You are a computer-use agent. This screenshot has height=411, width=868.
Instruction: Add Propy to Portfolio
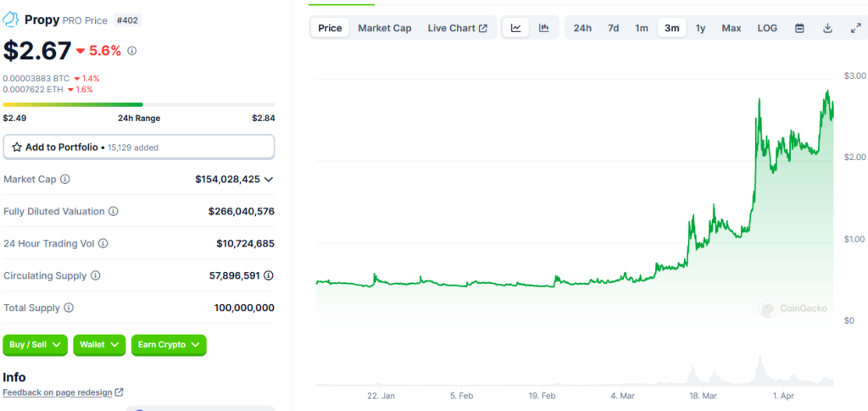click(139, 147)
